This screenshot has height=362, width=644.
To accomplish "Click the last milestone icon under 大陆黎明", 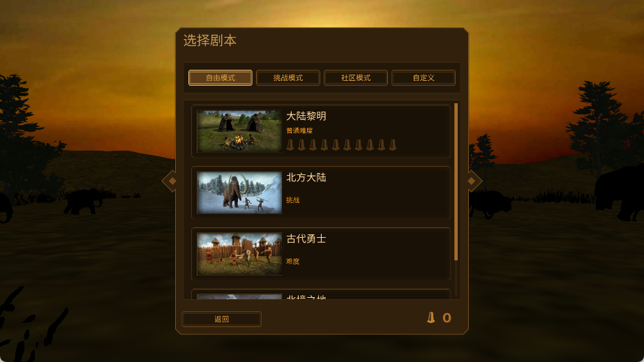I will [x=393, y=145].
